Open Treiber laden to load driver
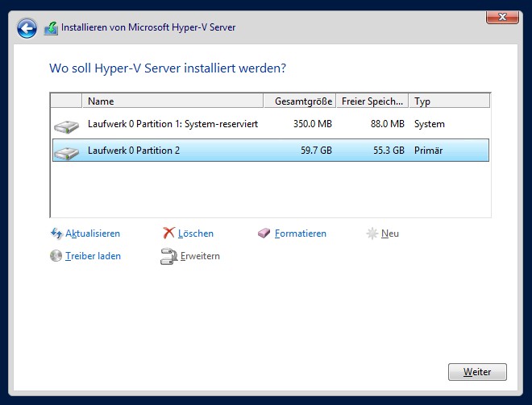The height and width of the screenshot is (405, 532). click(93, 256)
